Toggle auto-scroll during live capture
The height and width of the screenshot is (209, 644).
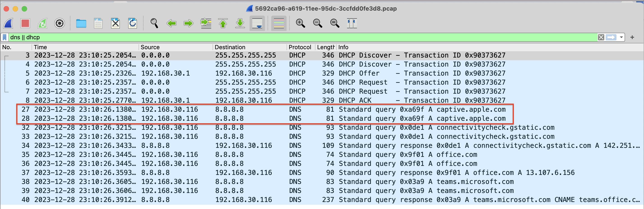point(257,23)
